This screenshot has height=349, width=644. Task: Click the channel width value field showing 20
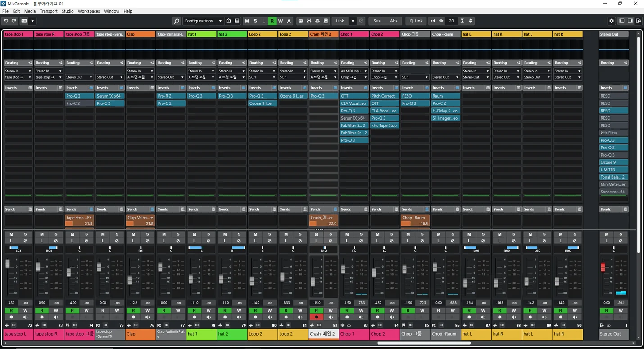(x=451, y=21)
